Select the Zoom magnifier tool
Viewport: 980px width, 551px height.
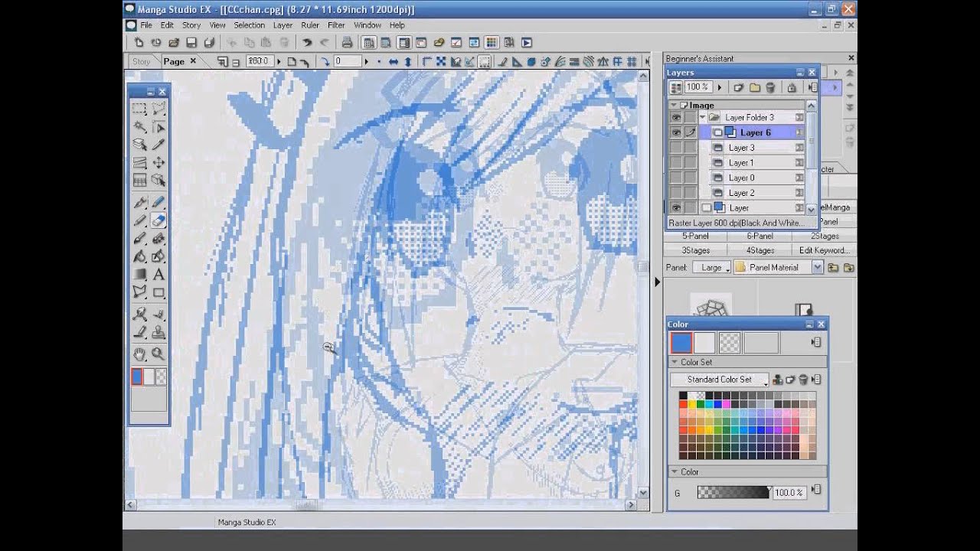[158, 354]
